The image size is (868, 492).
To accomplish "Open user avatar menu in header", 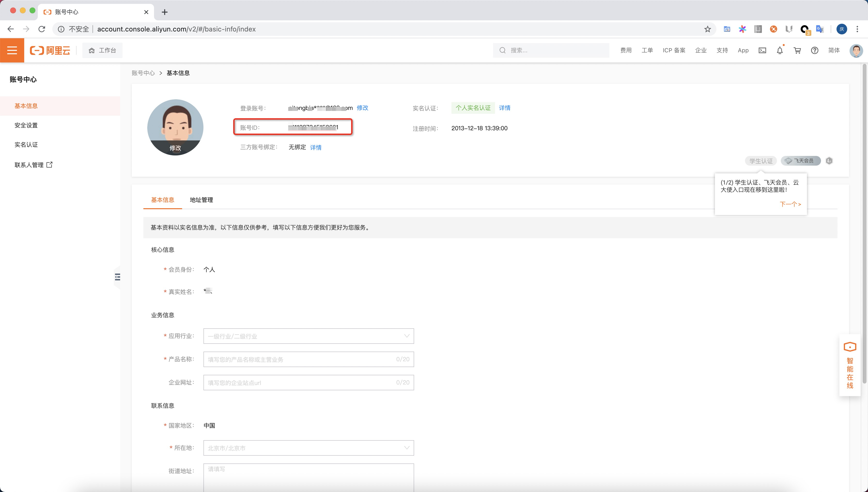I will click(856, 51).
